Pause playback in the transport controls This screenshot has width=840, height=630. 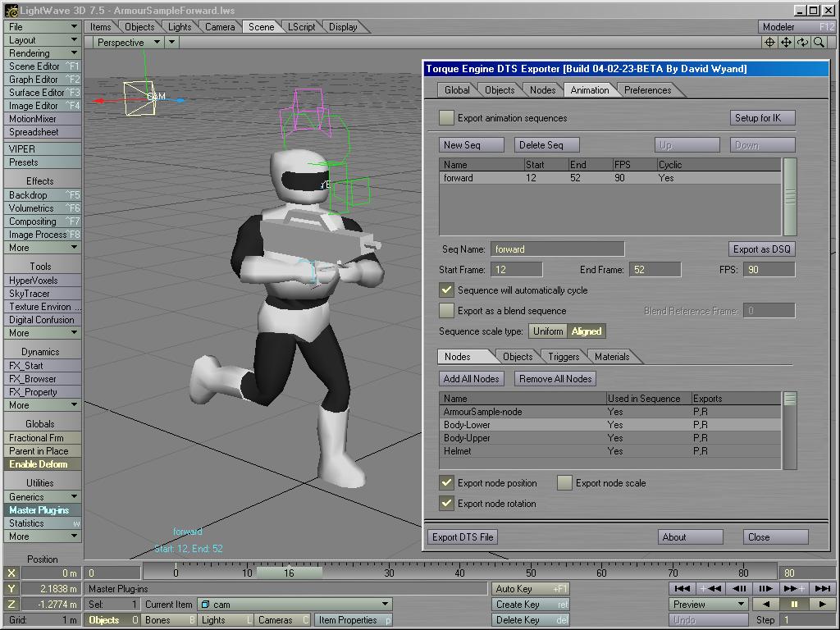click(794, 604)
